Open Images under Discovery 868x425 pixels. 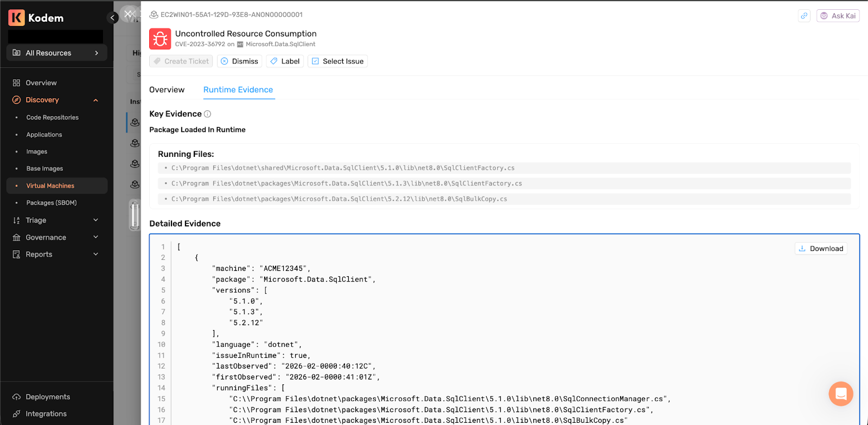(37, 152)
